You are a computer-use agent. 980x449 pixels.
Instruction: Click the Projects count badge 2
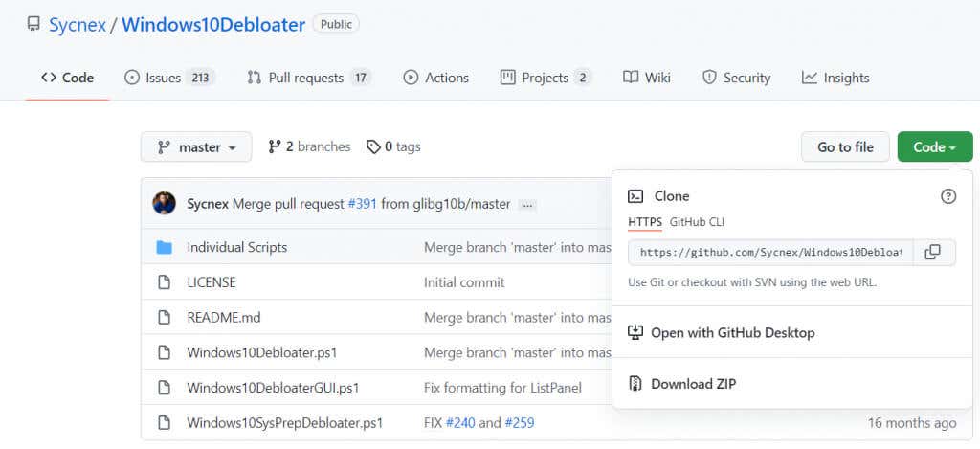[x=583, y=78]
